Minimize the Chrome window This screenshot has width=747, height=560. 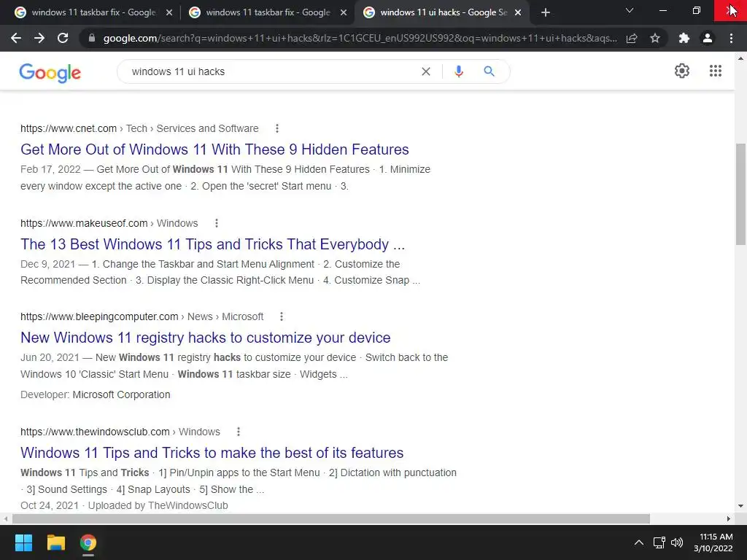point(662,10)
